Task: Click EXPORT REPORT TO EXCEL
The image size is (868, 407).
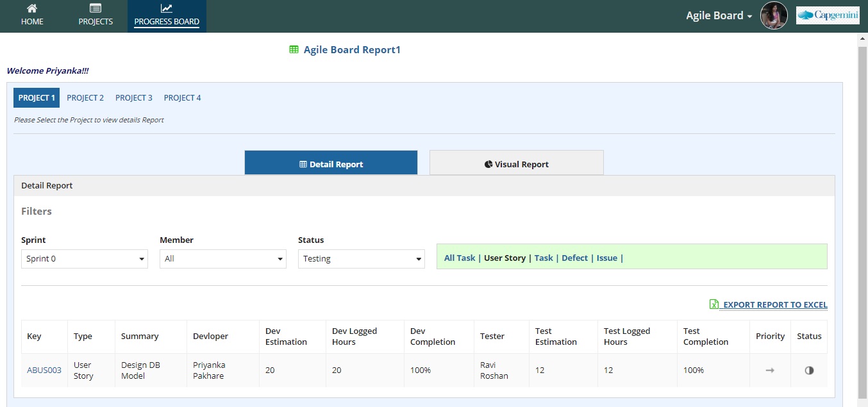Action: (774, 304)
